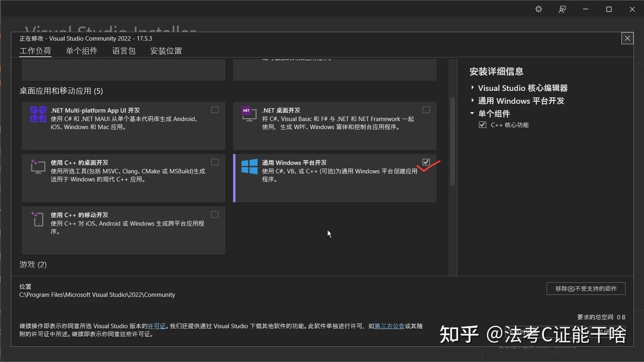Viewport: 644px width, 362px height.
Task: Switch to the 单个组件 tab
Action: coord(82,51)
